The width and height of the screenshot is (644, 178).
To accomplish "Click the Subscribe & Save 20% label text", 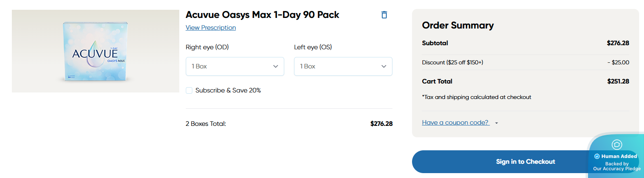I will [228, 90].
